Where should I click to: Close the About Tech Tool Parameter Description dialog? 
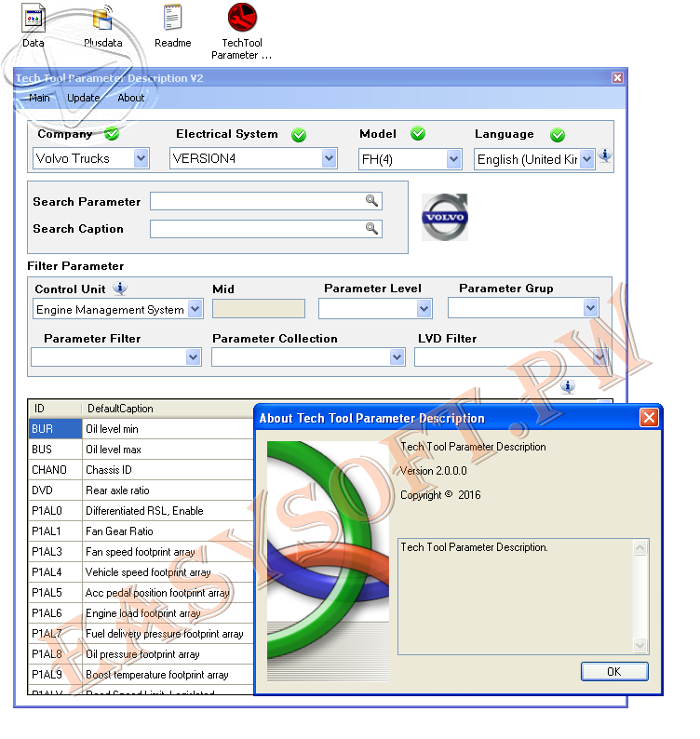(x=649, y=418)
